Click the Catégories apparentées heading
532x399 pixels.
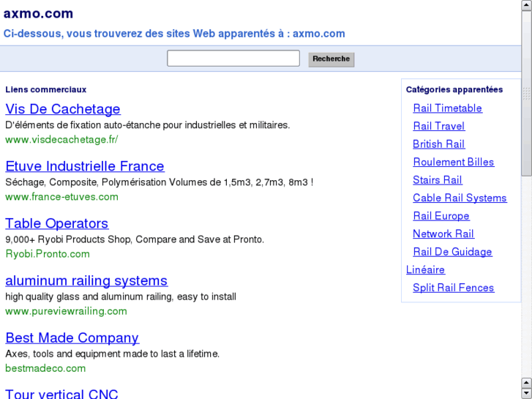pos(454,89)
